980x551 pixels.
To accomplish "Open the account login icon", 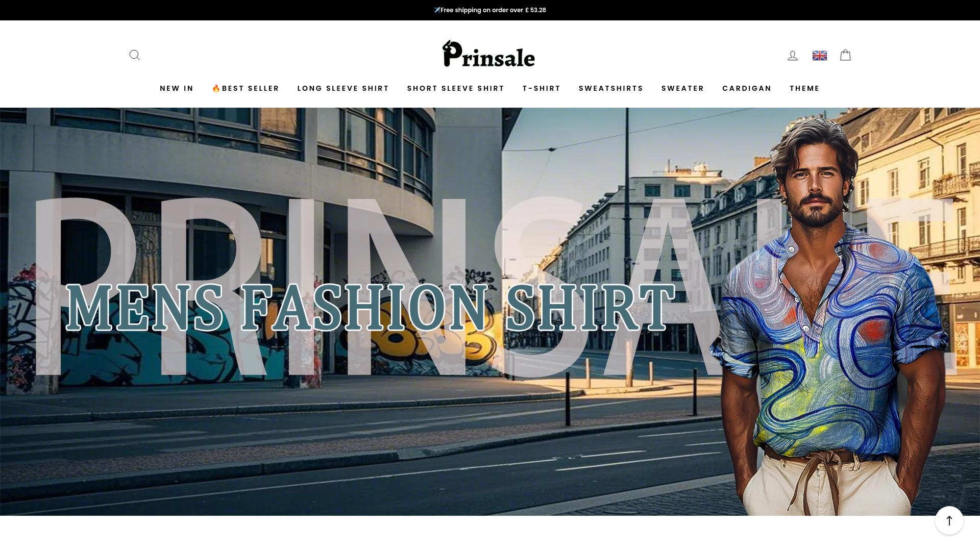I will tap(792, 56).
